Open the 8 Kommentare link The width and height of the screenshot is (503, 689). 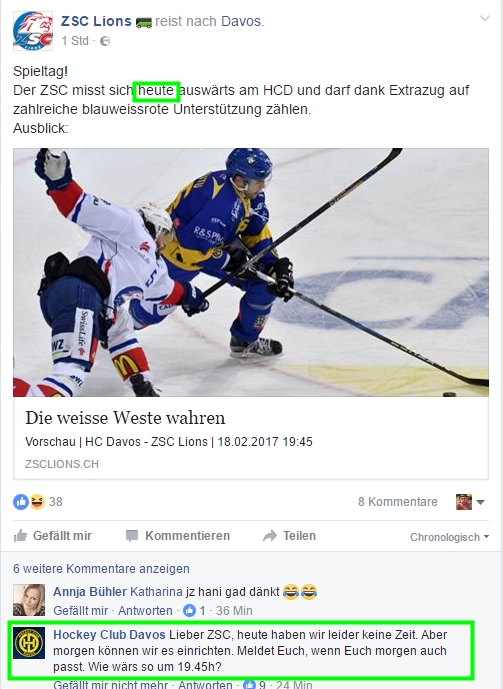(x=398, y=502)
